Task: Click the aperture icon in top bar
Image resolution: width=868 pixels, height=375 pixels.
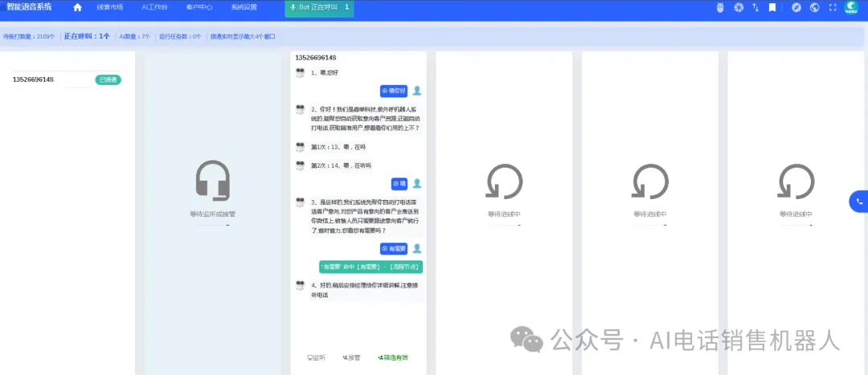Action: pos(739,8)
